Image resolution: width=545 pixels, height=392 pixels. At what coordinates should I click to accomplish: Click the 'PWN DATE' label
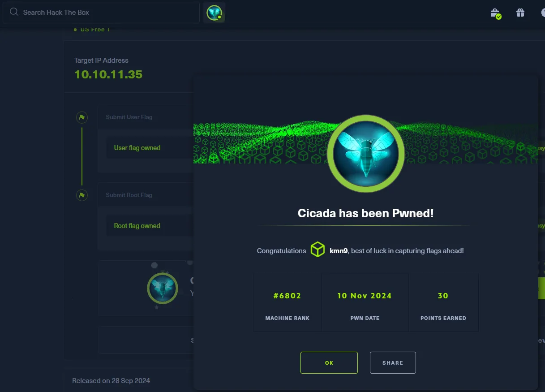pyautogui.click(x=365, y=318)
